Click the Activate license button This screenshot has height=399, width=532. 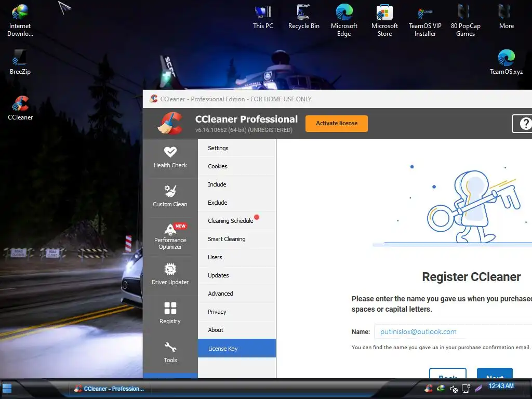pos(337,124)
